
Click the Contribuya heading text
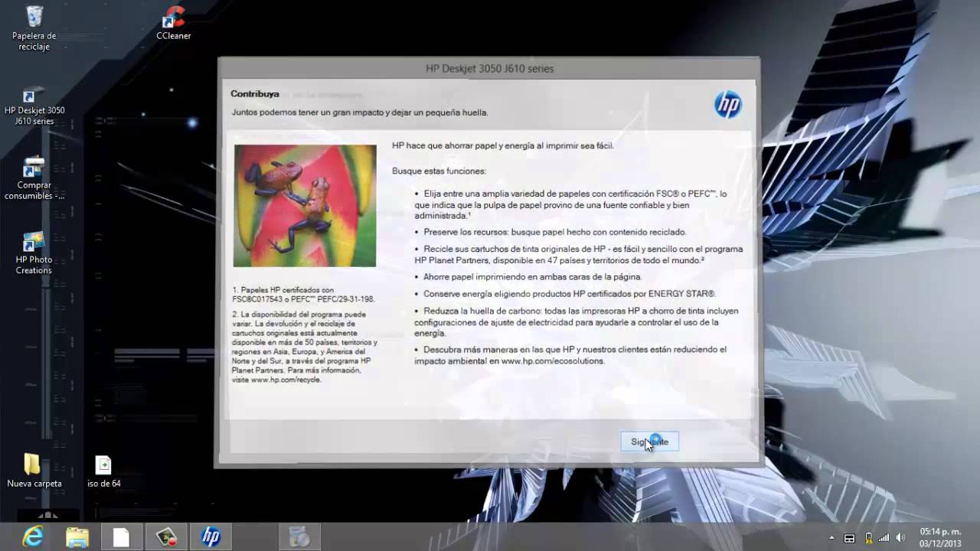pos(255,94)
